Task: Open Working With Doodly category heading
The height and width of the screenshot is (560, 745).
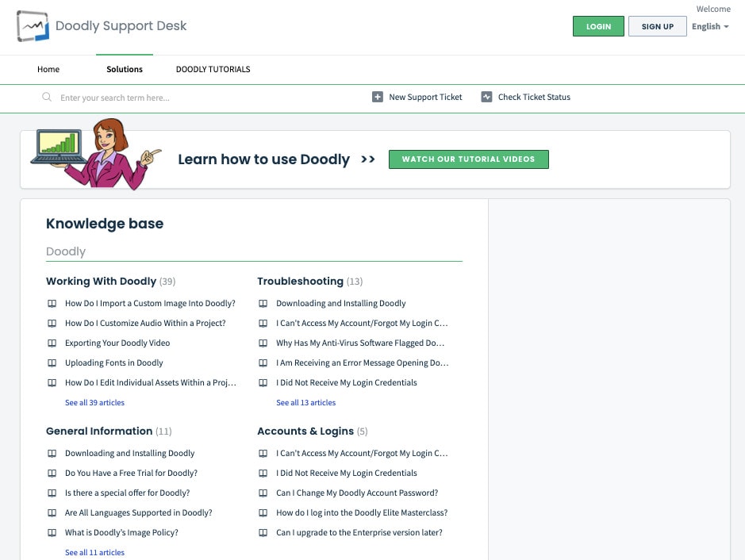Action: point(102,281)
